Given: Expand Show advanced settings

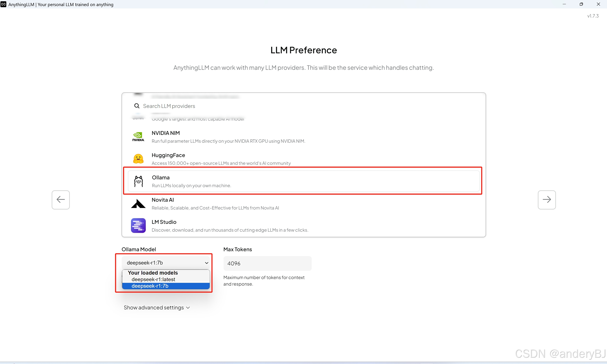Looking at the screenshot, I should point(156,308).
